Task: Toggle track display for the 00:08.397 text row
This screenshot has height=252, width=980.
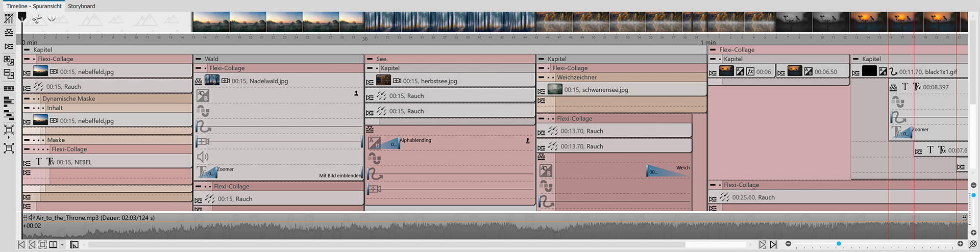Action: click(x=893, y=88)
